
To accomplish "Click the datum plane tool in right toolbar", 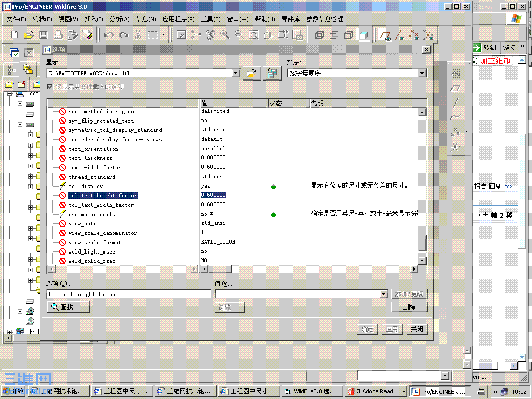I will point(455,88).
